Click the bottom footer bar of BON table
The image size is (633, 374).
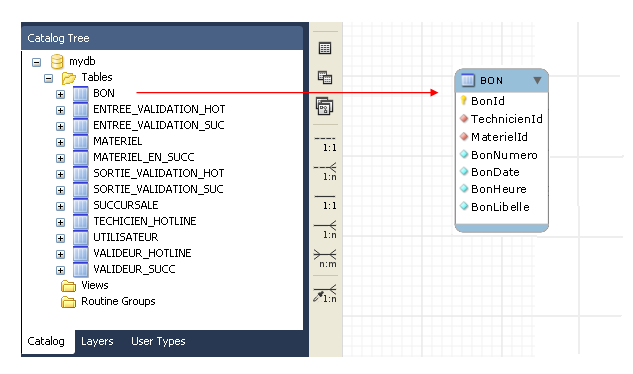(x=501, y=228)
